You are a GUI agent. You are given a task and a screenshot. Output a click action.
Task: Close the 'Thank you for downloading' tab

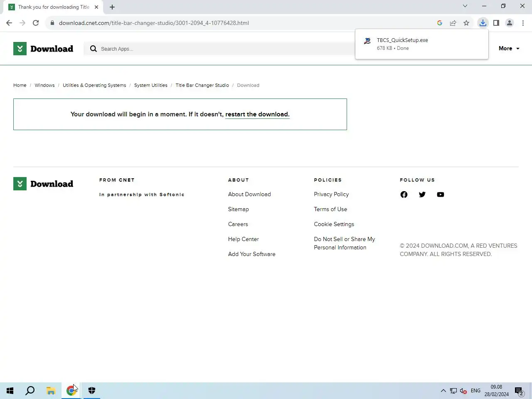tap(96, 7)
